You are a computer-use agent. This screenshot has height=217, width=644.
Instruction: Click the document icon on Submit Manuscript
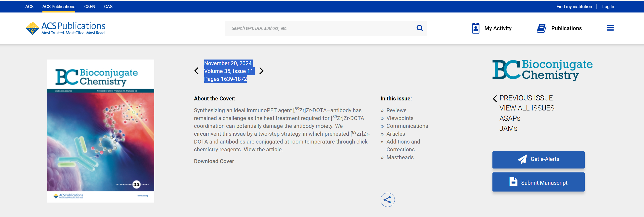[x=513, y=182]
